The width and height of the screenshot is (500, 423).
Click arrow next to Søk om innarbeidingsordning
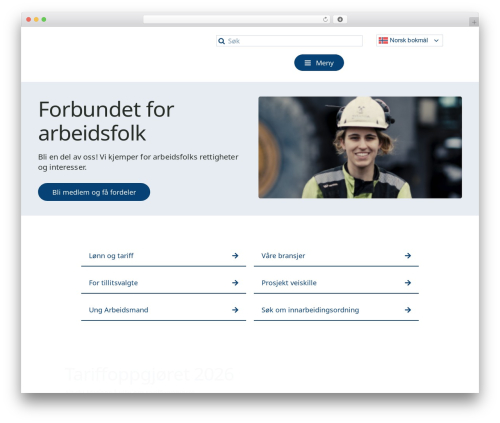coord(408,310)
